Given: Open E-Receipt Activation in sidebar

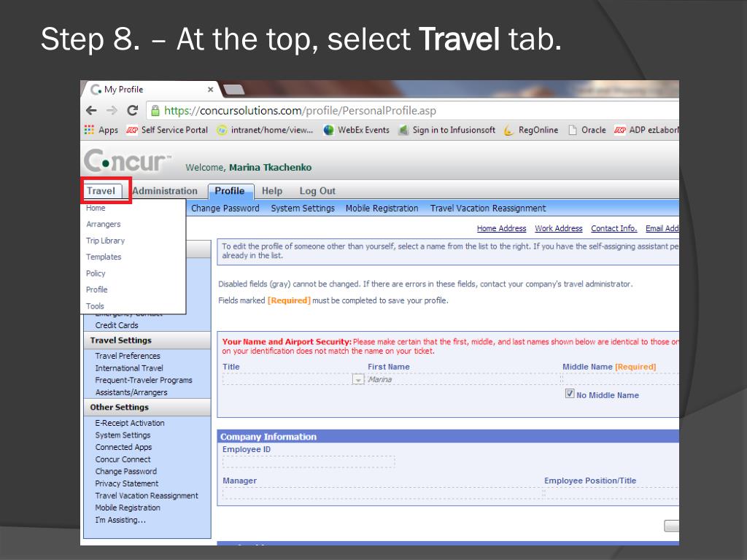Looking at the screenshot, I should click(x=130, y=423).
